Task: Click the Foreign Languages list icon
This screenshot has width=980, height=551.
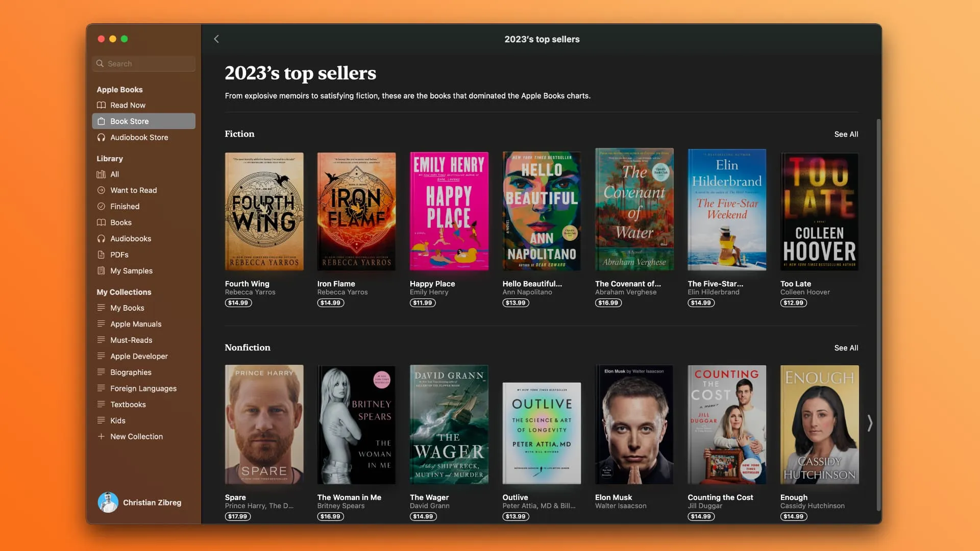Action: coord(101,388)
